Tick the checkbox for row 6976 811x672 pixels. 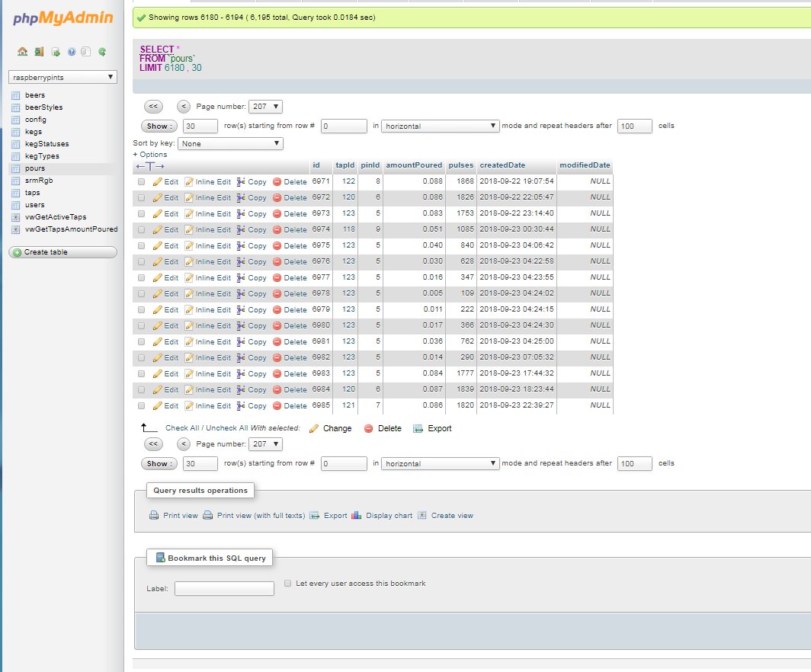pyautogui.click(x=141, y=262)
